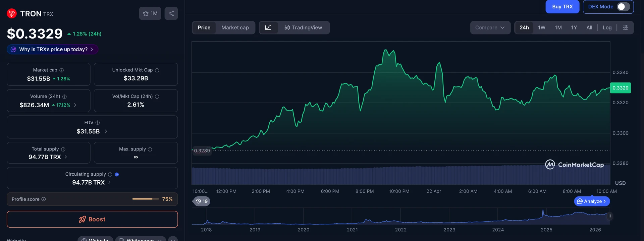The height and width of the screenshot is (241, 644).
Task: Click Vol/Mkt Cap info icon
Action: pyautogui.click(x=157, y=97)
